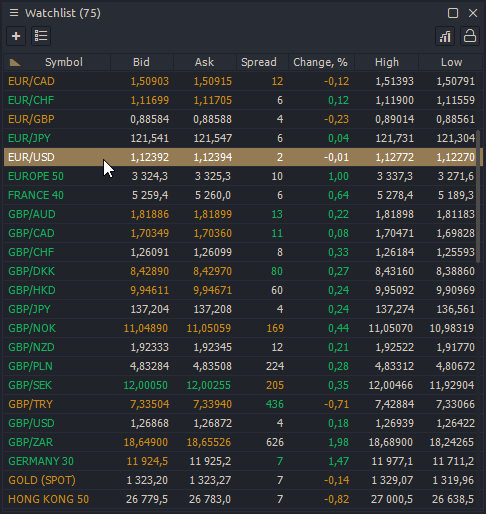Click the add symbol plus button
The width and height of the screenshot is (486, 515).
(x=16, y=36)
